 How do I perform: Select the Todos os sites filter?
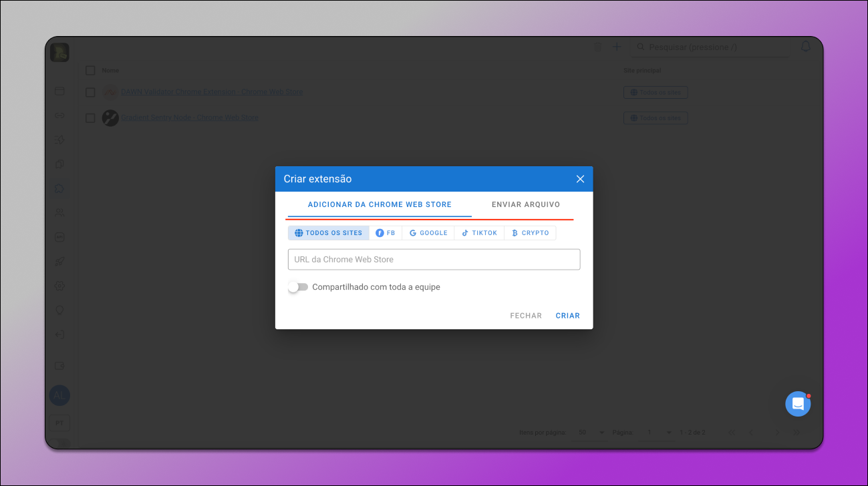pos(329,233)
